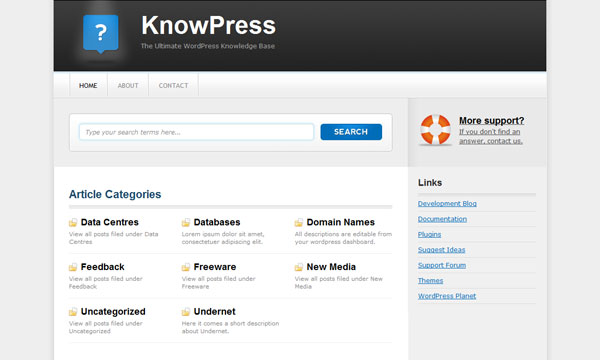600x360 pixels.
Task: Click the folder icon beside Data Centres
Action: [x=73, y=222]
